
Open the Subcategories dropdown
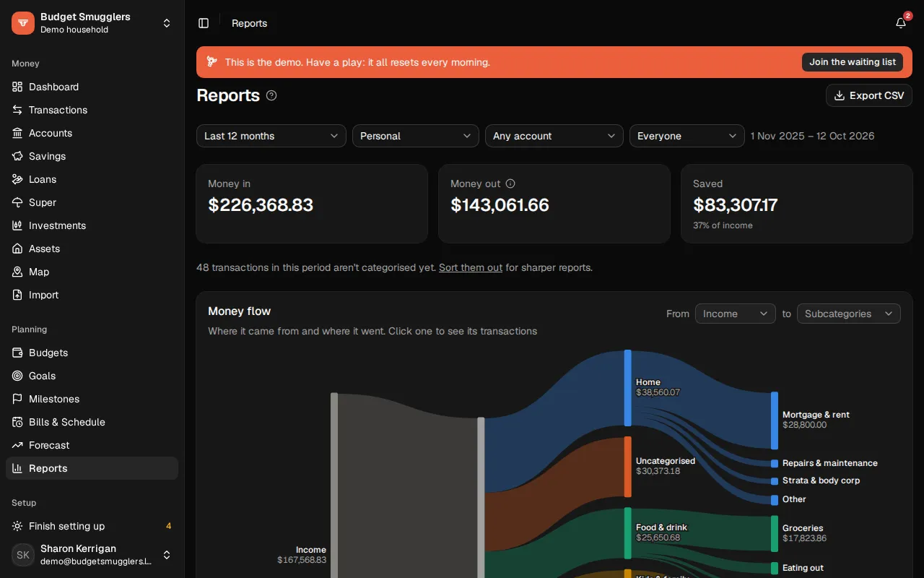pos(849,314)
